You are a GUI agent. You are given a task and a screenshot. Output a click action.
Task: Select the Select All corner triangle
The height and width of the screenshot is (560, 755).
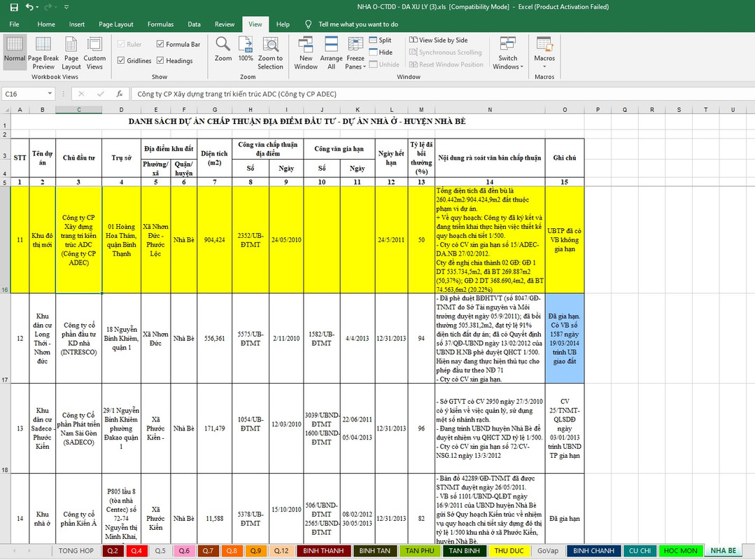(x=5, y=110)
